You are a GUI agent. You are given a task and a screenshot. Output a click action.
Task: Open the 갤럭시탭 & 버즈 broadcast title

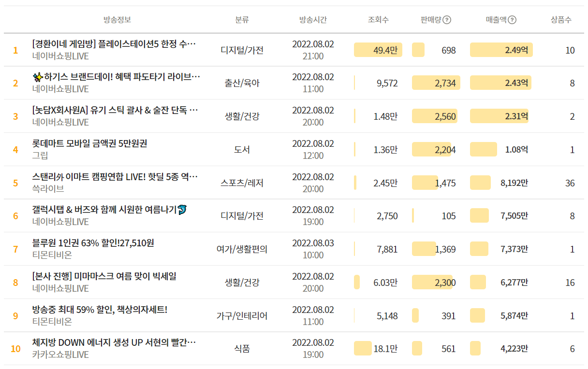tap(109, 210)
